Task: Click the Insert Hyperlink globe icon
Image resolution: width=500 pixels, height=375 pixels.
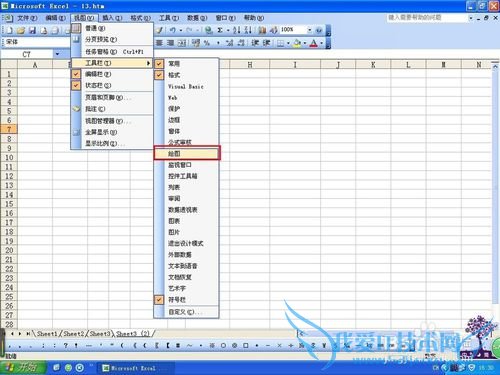Action: 209,30
